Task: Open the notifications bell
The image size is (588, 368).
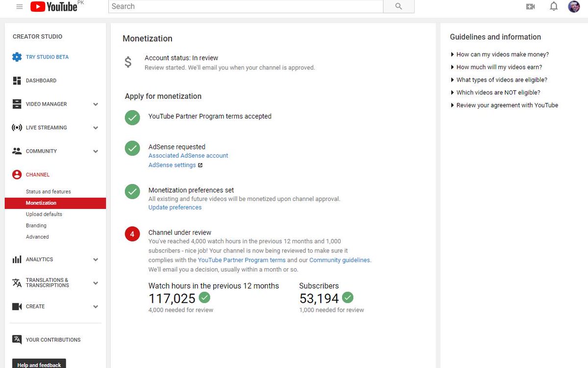Action: coord(554,6)
